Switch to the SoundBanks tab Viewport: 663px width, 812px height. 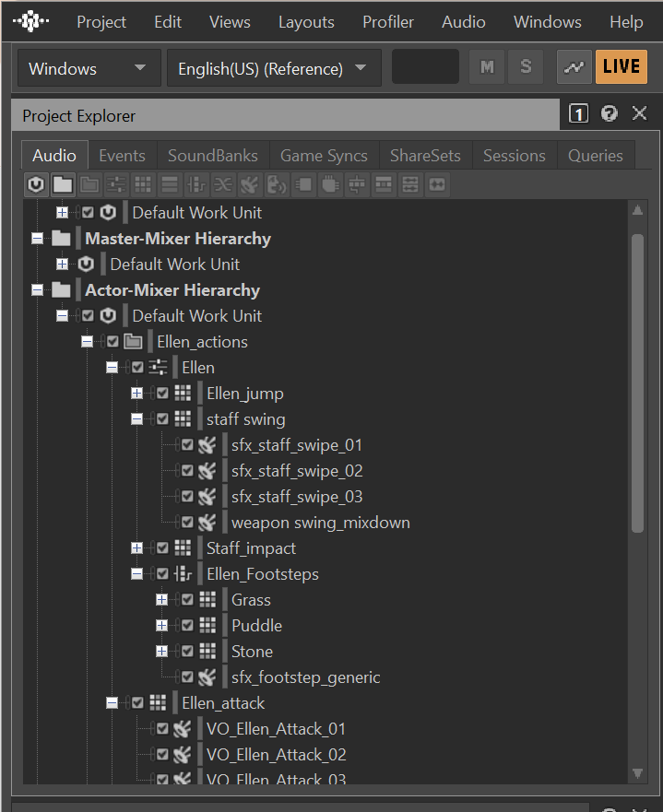213,156
